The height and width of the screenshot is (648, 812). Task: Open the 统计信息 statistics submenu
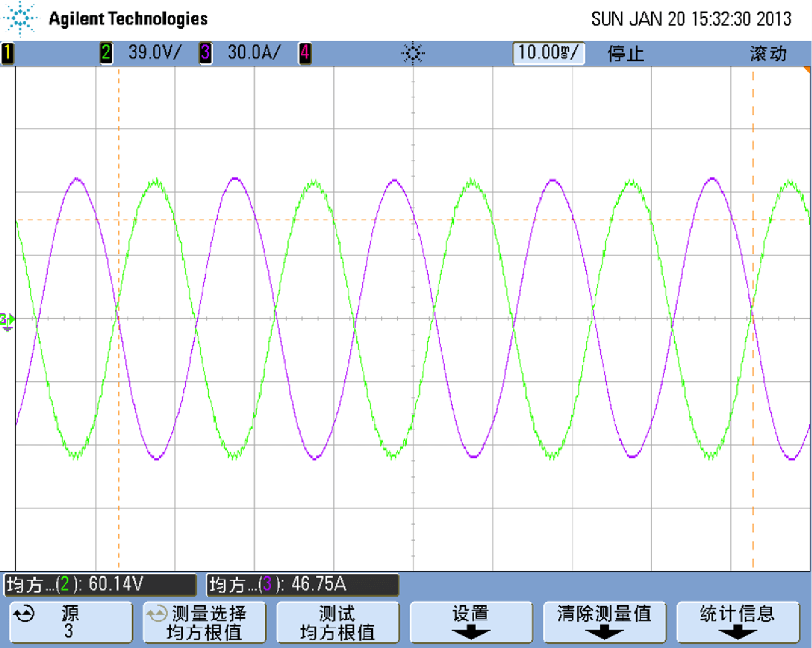click(737, 622)
